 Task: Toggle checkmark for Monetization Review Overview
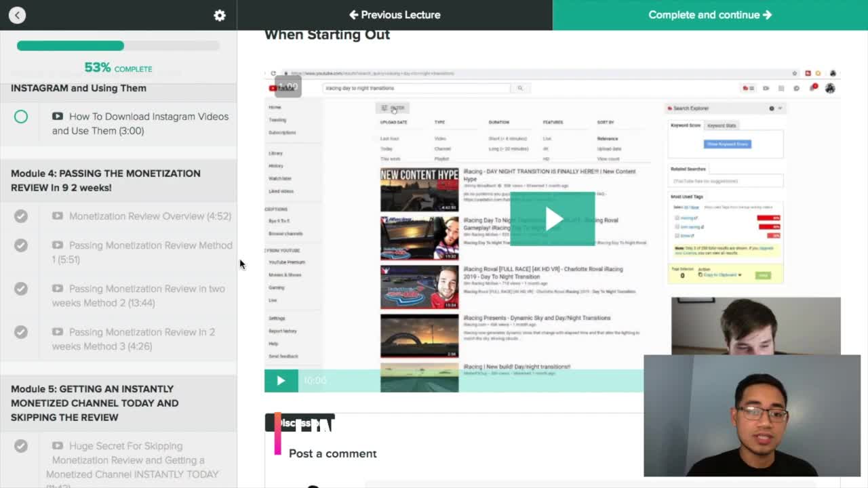[21, 216]
